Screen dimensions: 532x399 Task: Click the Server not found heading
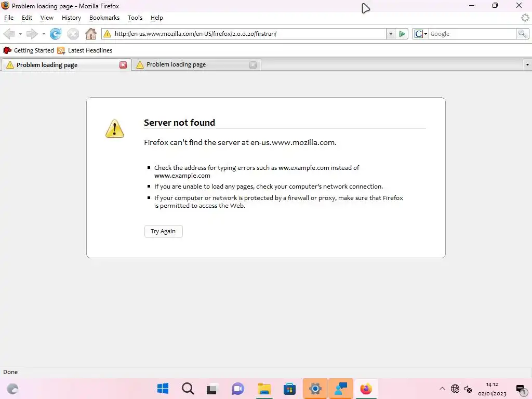tap(179, 123)
